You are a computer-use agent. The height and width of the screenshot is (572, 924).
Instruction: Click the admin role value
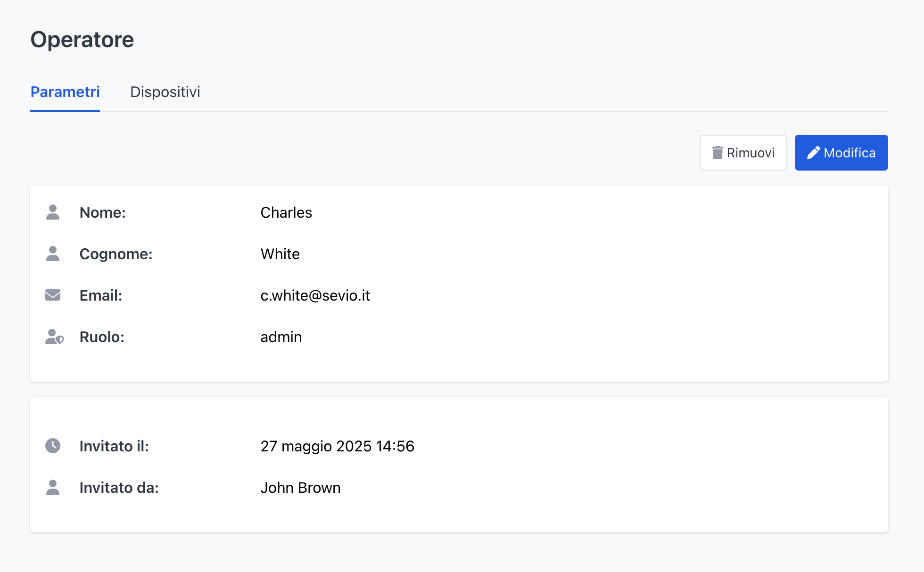tap(281, 337)
